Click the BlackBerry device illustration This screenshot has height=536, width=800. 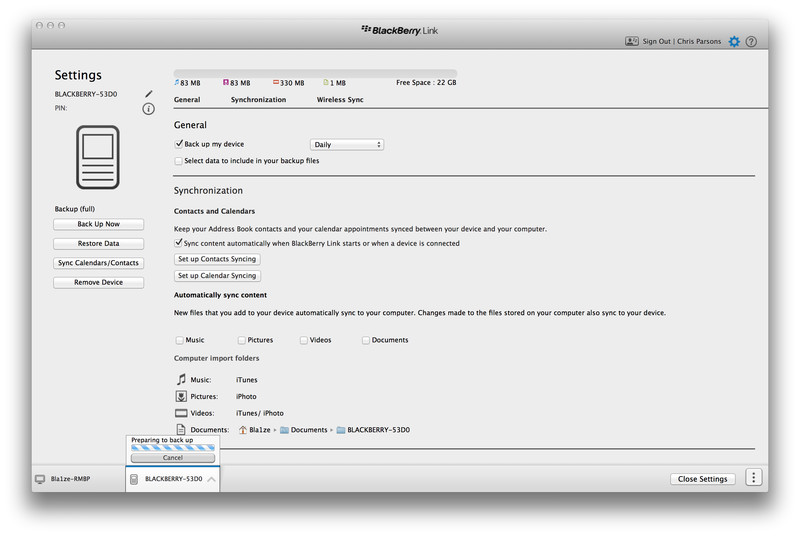point(98,157)
